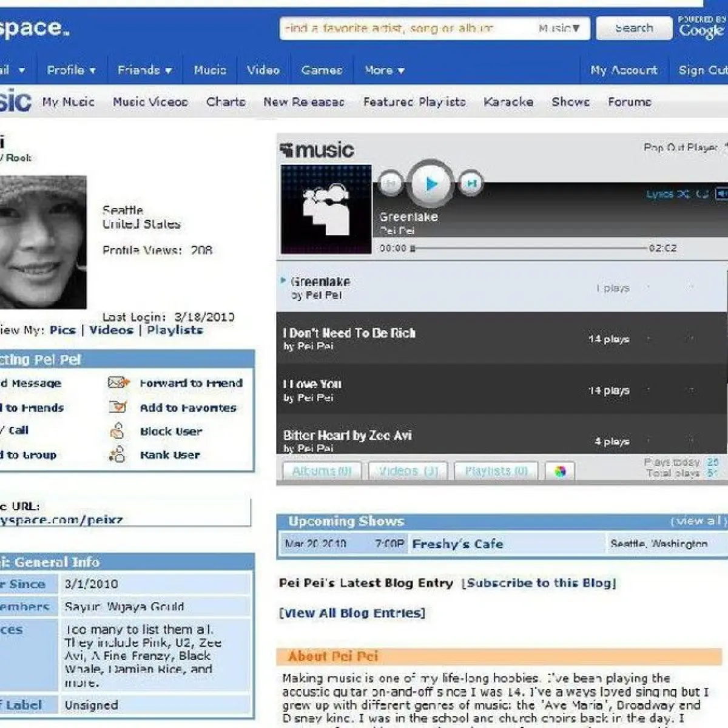Click the view all upcoming shows link
This screenshot has height=728, width=728.
(x=698, y=521)
